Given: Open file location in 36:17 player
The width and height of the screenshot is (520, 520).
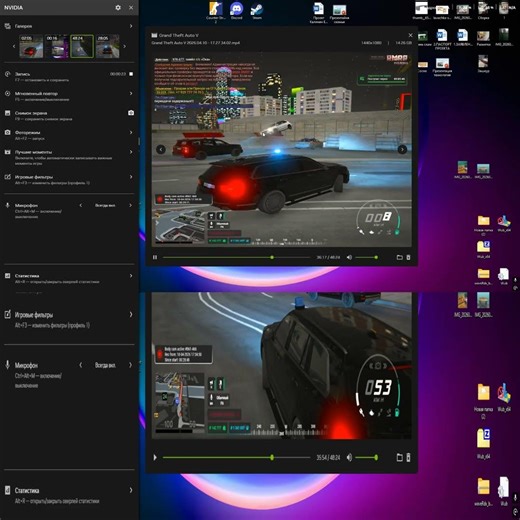Looking at the screenshot, I should coord(399,257).
